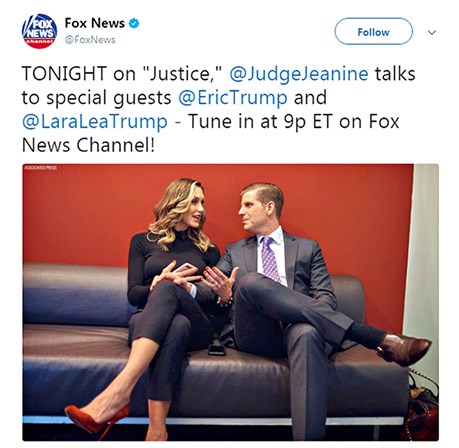Open the @LaraLeaTrump mention

tap(95, 121)
